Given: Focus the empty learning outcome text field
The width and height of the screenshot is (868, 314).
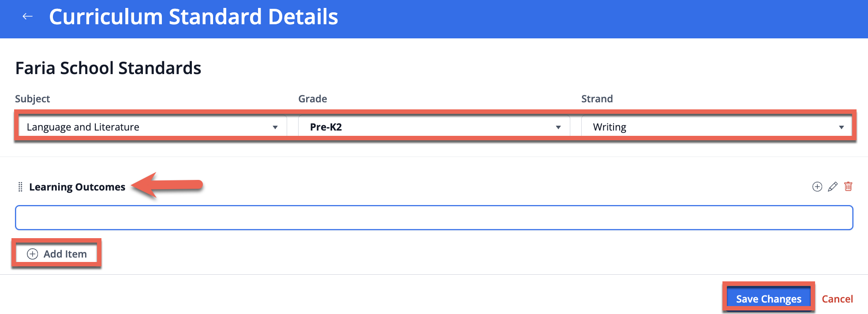Looking at the screenshot, I should click(434, 218).
